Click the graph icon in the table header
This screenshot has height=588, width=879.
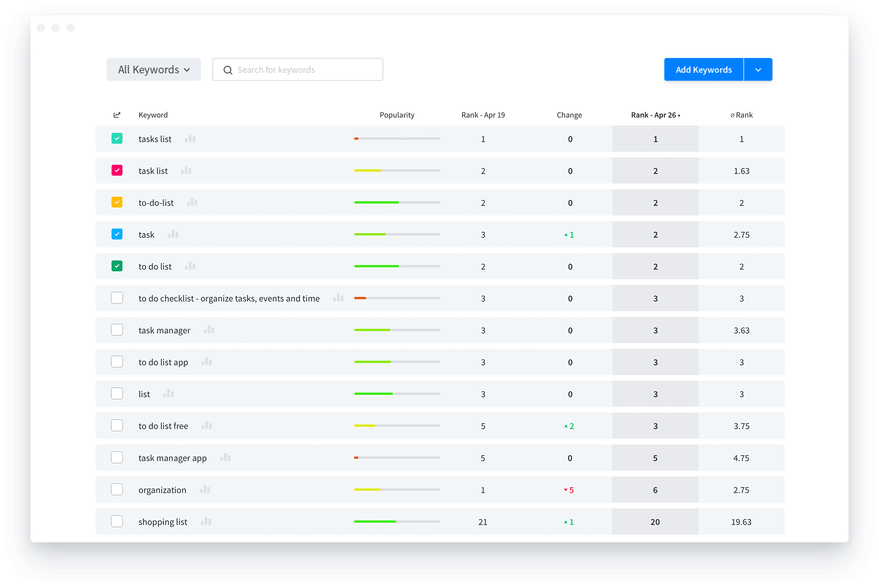coord(117,115)
